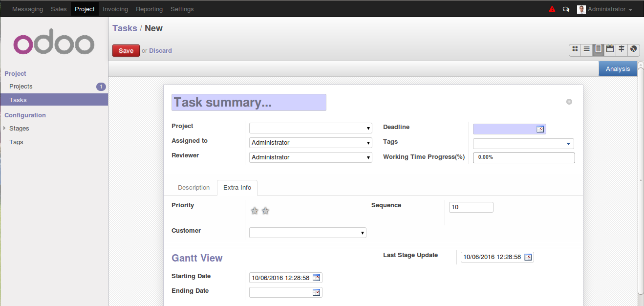Image resolution: width=644 pixels, height=306 pixels.
Task: Set priority with the first star
Action: (x=255, y=211)
